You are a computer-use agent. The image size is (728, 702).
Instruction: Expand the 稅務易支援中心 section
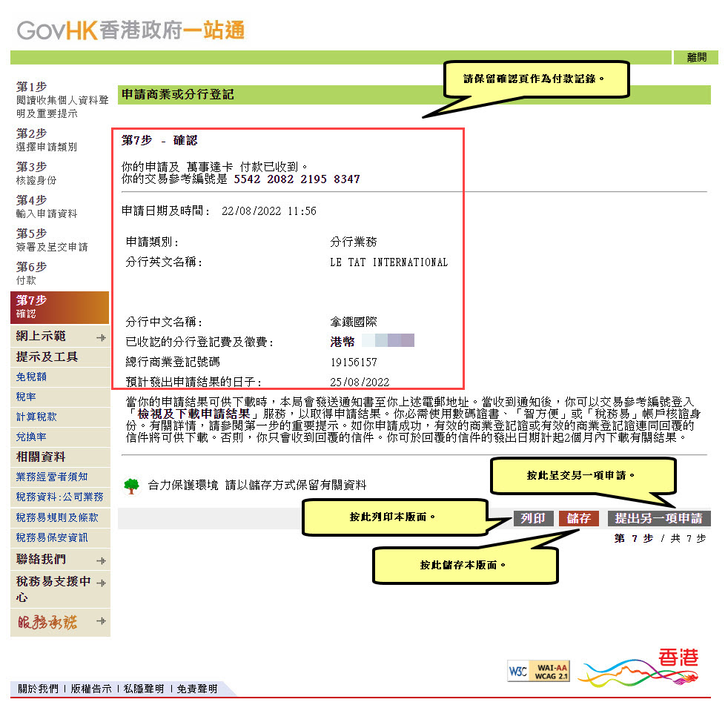(101, 583)
